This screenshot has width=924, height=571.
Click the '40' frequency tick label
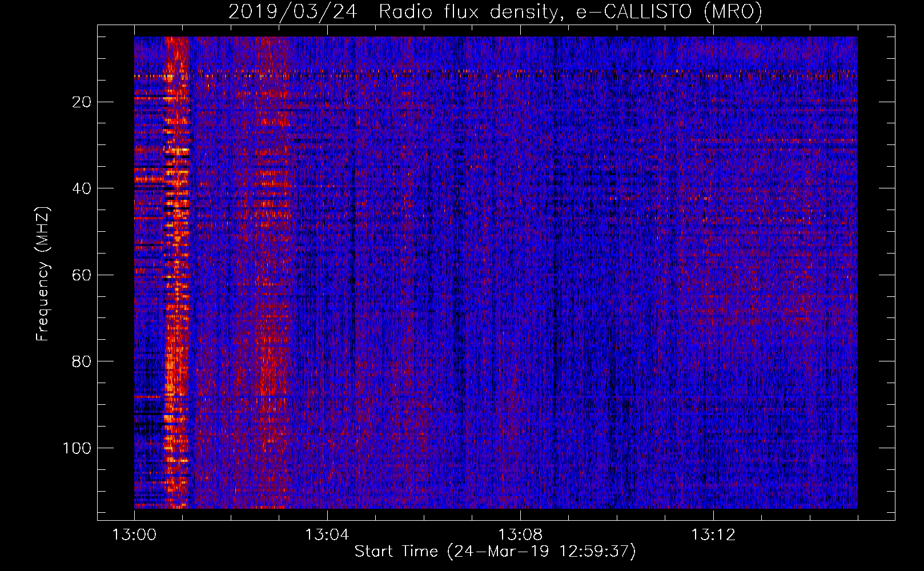point(82,188)
